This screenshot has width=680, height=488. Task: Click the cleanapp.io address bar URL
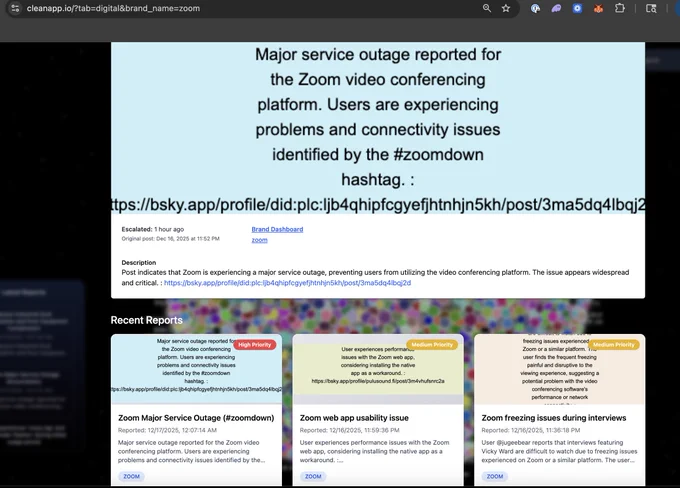tap(113, 8)
